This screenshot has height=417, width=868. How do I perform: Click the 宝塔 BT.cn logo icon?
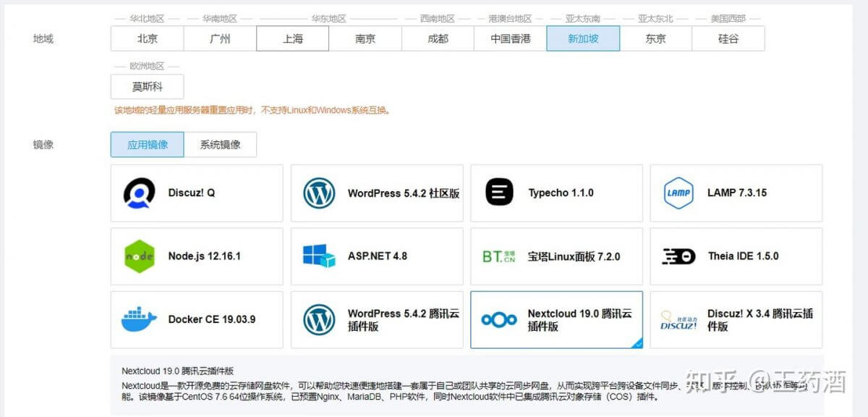(x=499, y=256)
